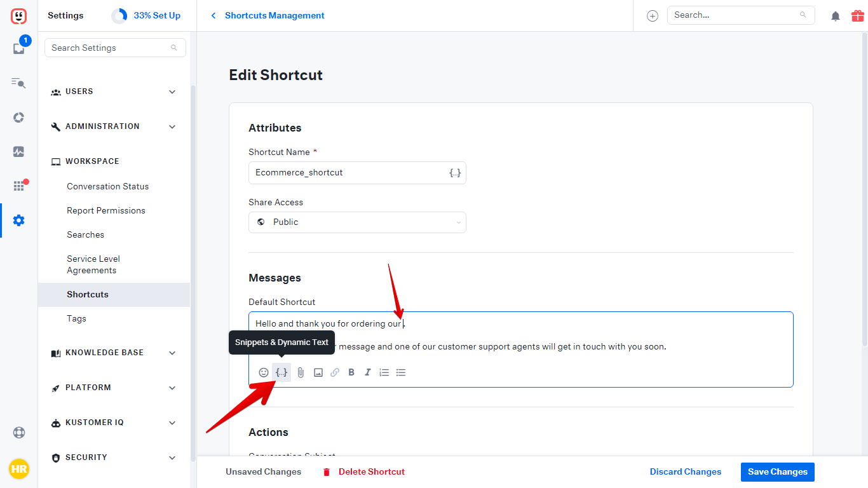This screenshot has height=488, width=868.
Task: Expand the USERS section
Action: click(114, 91)
